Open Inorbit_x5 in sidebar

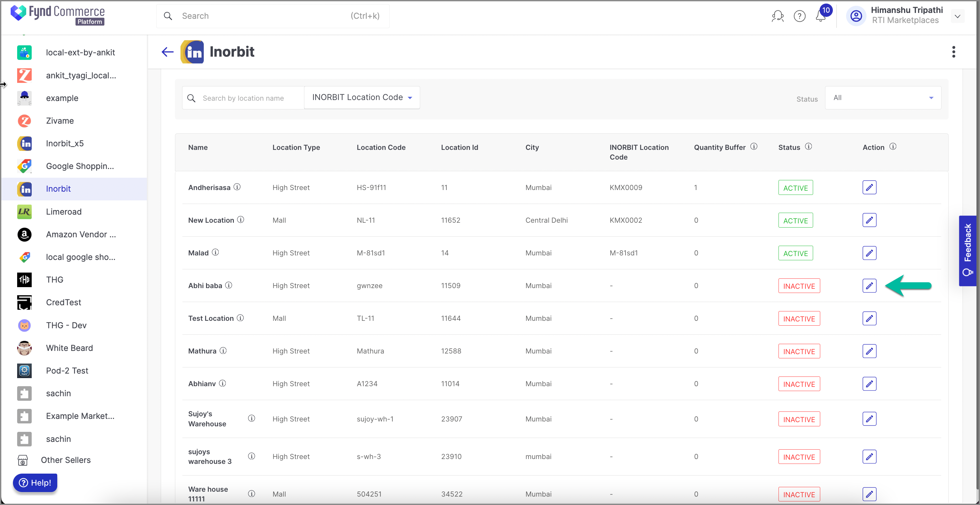(74, 144)
